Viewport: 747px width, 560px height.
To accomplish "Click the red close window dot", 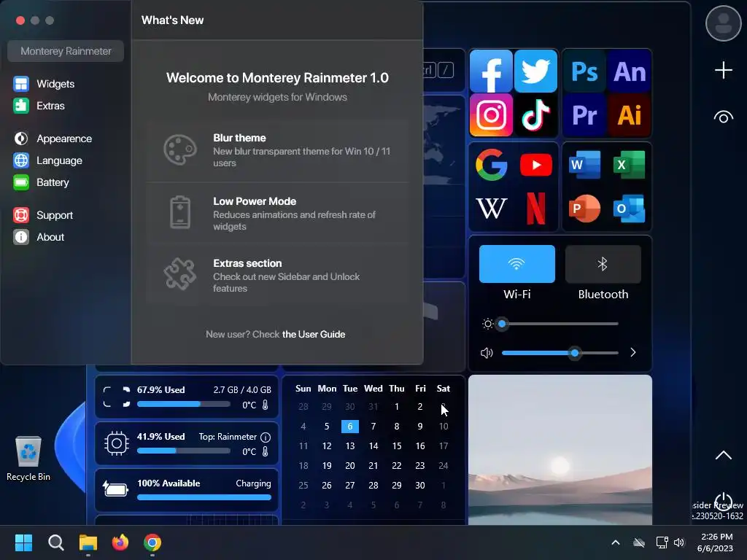I will click(20, 20).
